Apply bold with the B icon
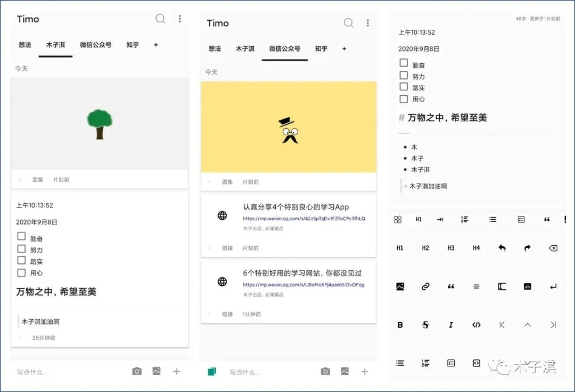 click(400, 324)
